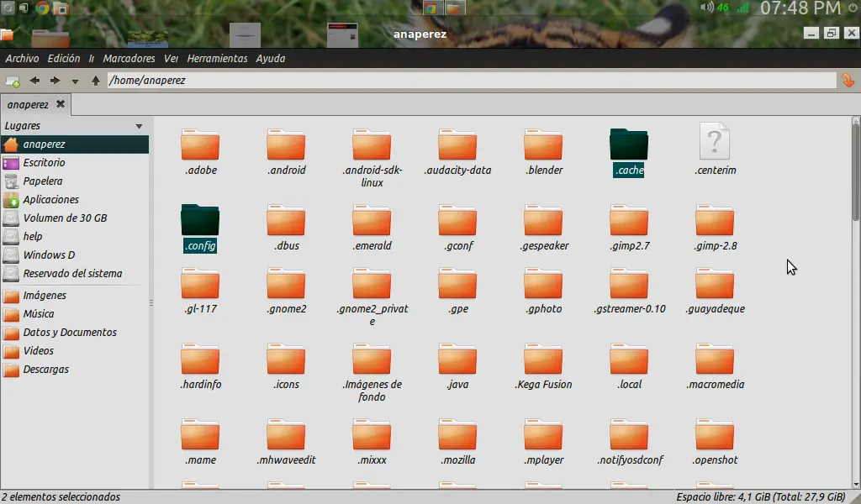Image resolution: width=861 pixels, height=504 pixels.
Task: Select the .audacity-data folder
Action: tap(457, 144)
